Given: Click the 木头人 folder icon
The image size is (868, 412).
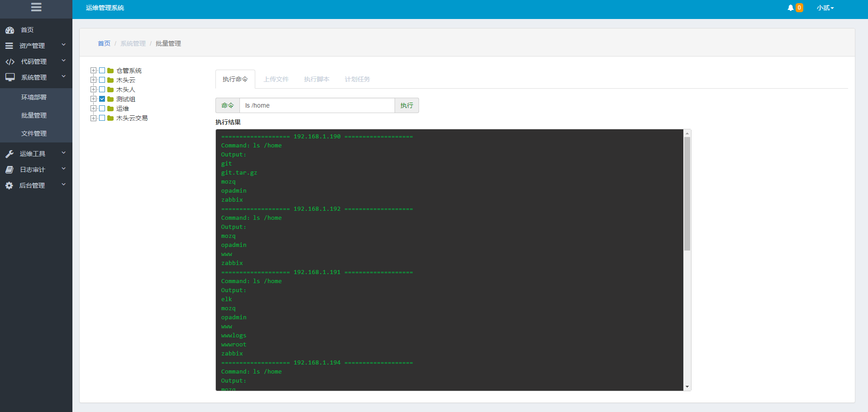Looking at the screenshot, I should (110, 90).
